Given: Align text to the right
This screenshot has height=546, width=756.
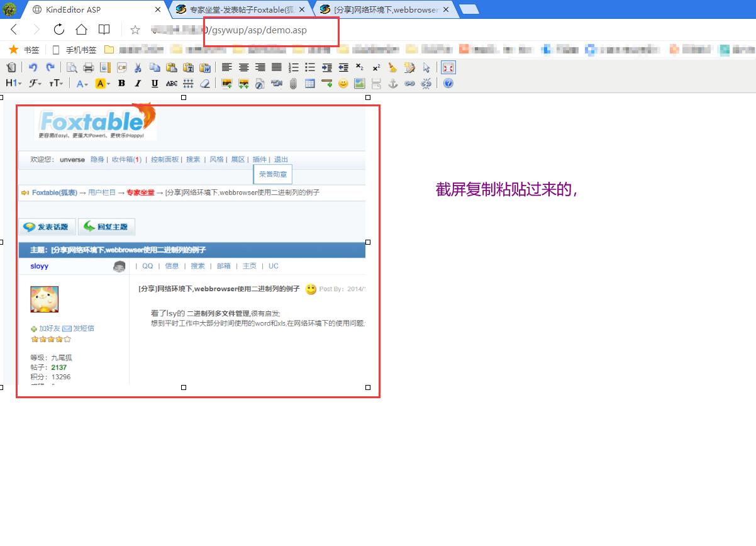Looking at the screenshot, I should pos(260,67).
